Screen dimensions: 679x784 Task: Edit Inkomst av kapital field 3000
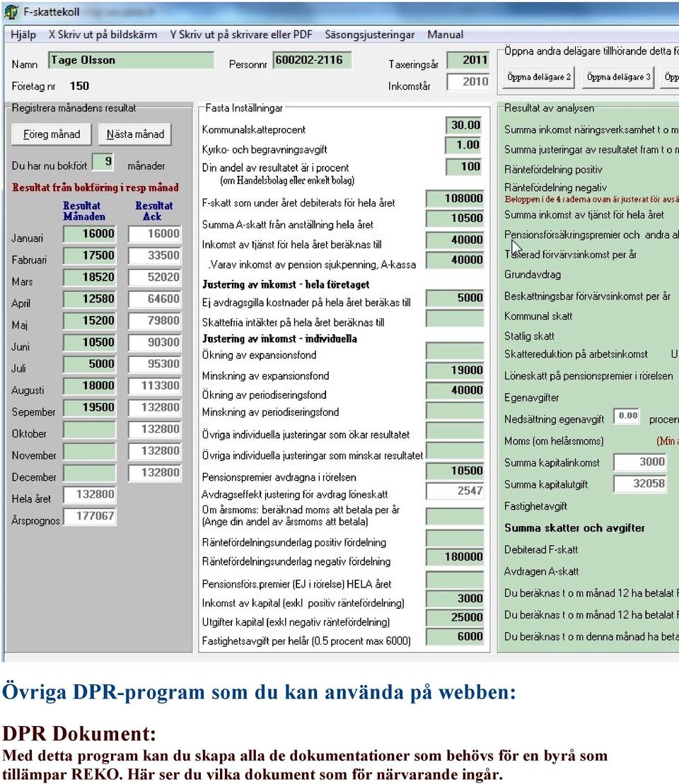click(x=455, y=599)
